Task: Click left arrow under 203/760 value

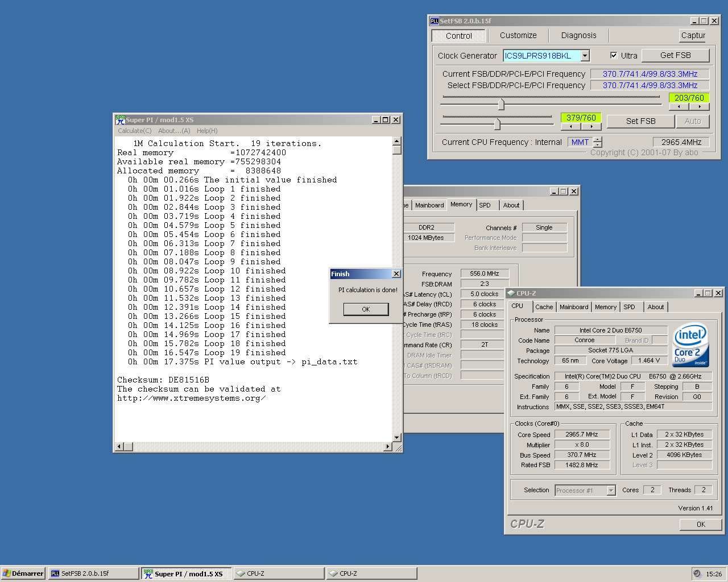Action: pyautogui.click(x=679, y=106)
